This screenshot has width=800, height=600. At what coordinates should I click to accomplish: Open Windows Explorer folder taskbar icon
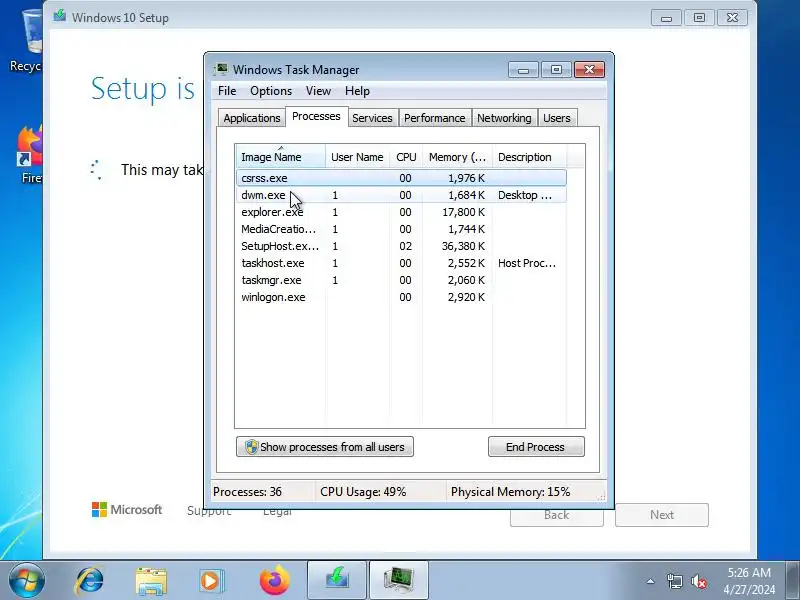[151, 581]
